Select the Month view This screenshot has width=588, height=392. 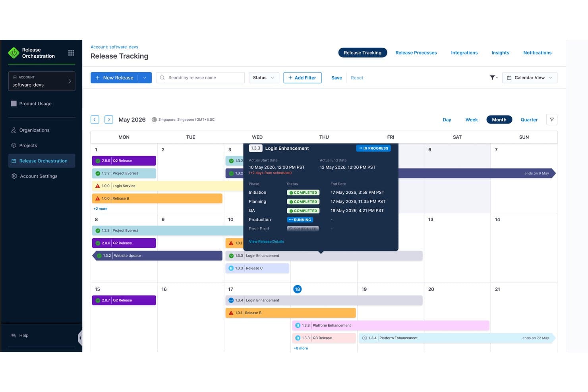[499, 120]
